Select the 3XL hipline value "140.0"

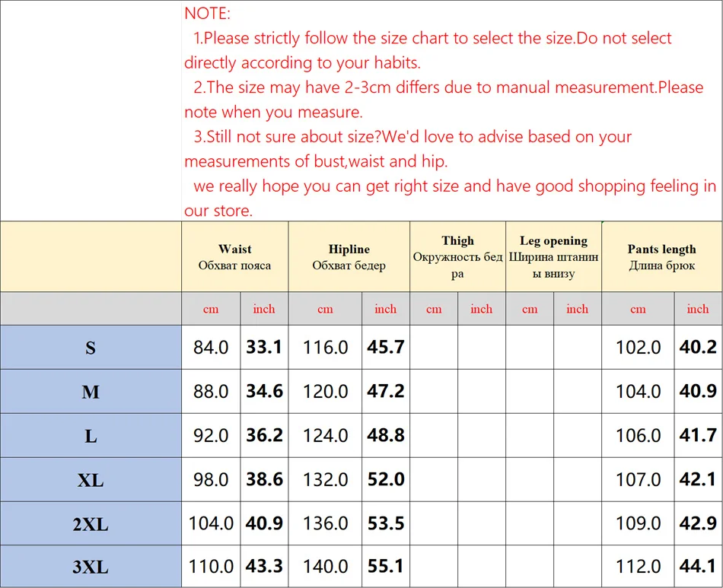325,567
